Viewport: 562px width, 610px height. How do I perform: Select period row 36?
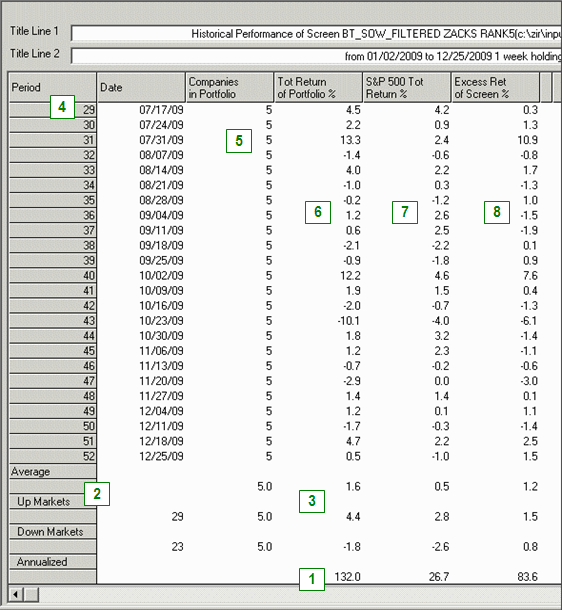53,215
